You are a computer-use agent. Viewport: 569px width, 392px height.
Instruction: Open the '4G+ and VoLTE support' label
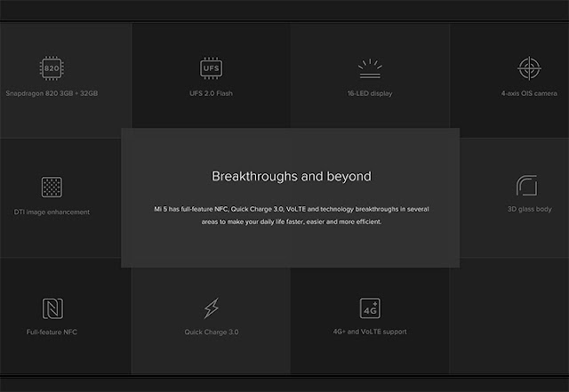point(370,332)
